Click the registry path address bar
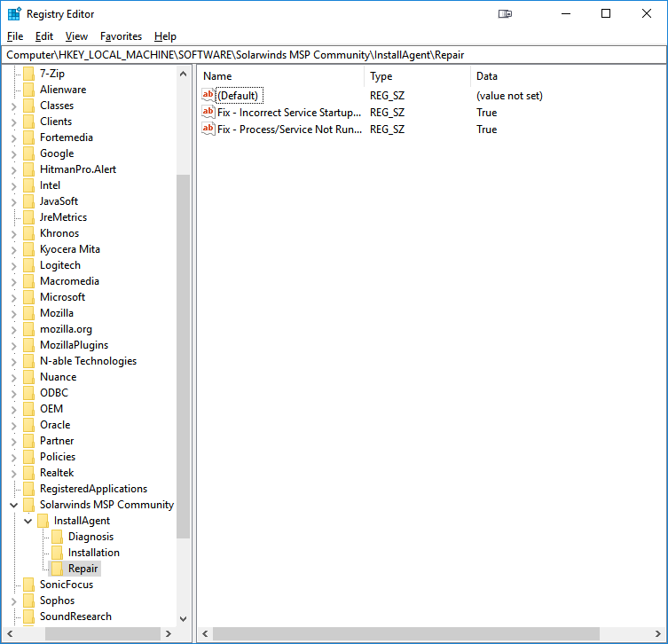Screen dimensions: 668x644 [334, 55]
